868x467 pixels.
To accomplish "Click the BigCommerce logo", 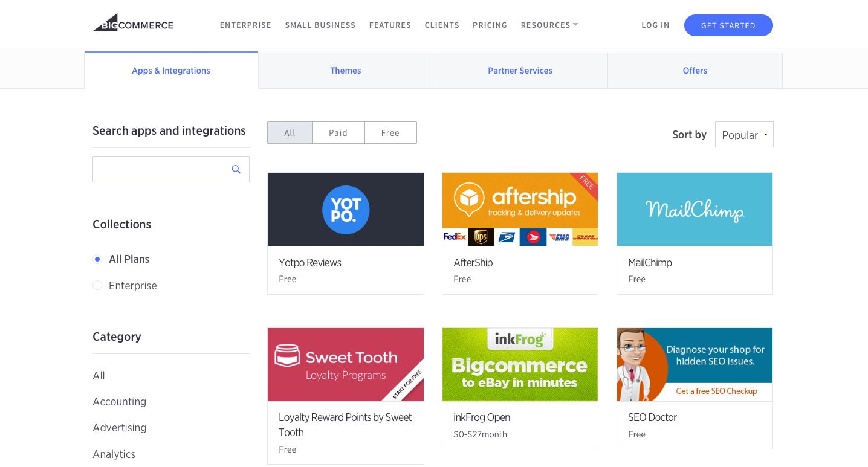I will tap(133, 22).
